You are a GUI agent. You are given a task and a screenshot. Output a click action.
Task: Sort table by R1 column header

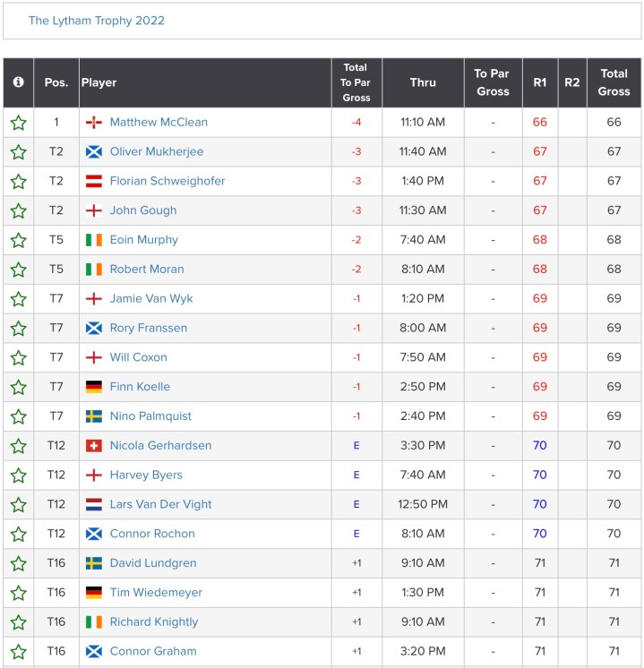click(540, 82)
